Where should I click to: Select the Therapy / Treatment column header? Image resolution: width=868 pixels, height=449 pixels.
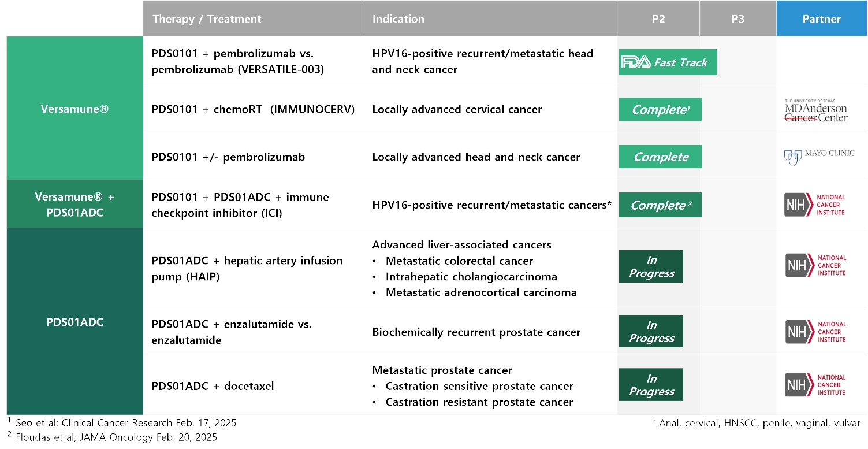click(x=207, y=19)
